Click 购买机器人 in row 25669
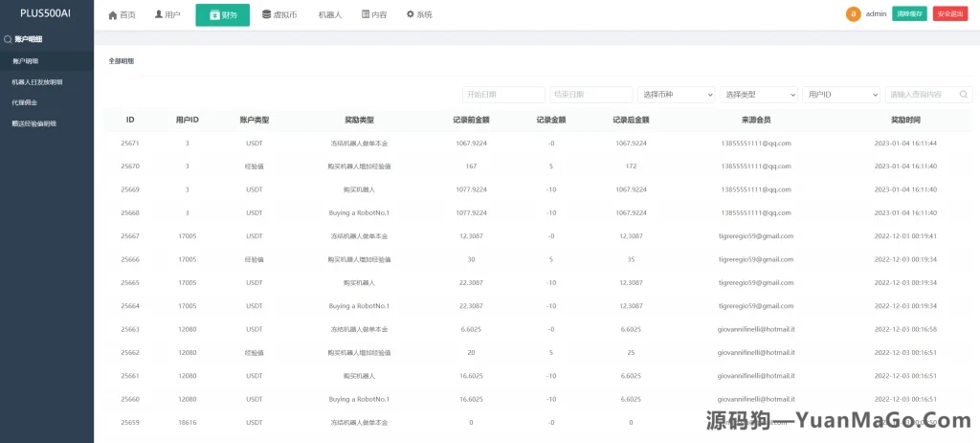 (360, 189)
